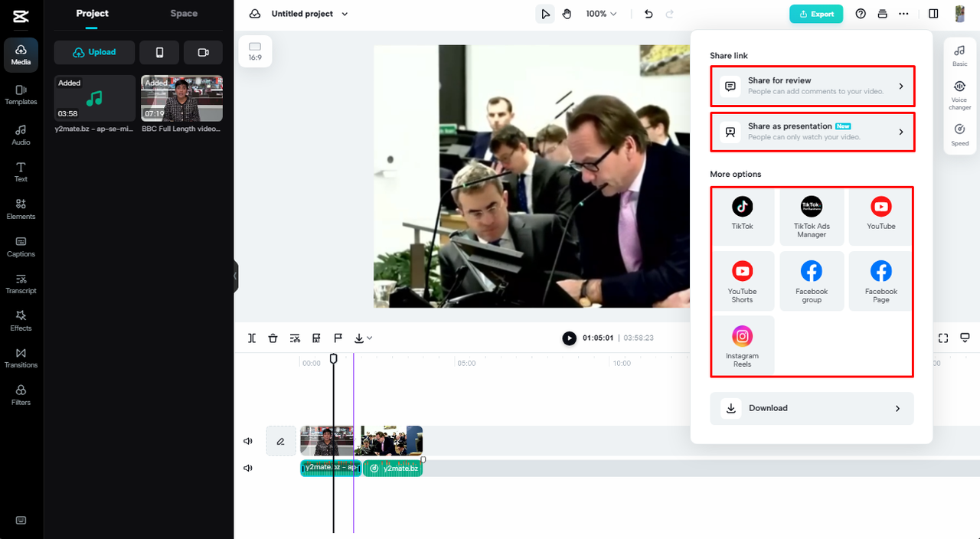Undo the last action
The image size is (980, 539).
point(648,14)
